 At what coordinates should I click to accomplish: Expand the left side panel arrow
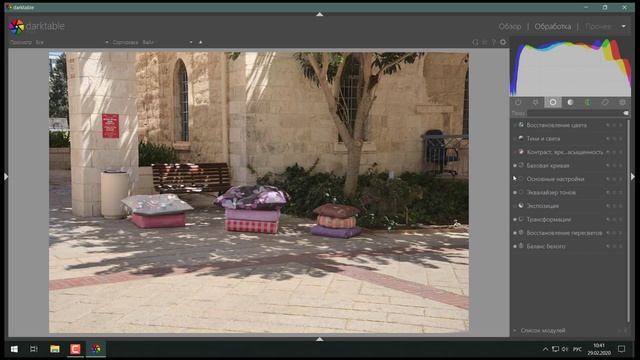(x=6, y=176)
